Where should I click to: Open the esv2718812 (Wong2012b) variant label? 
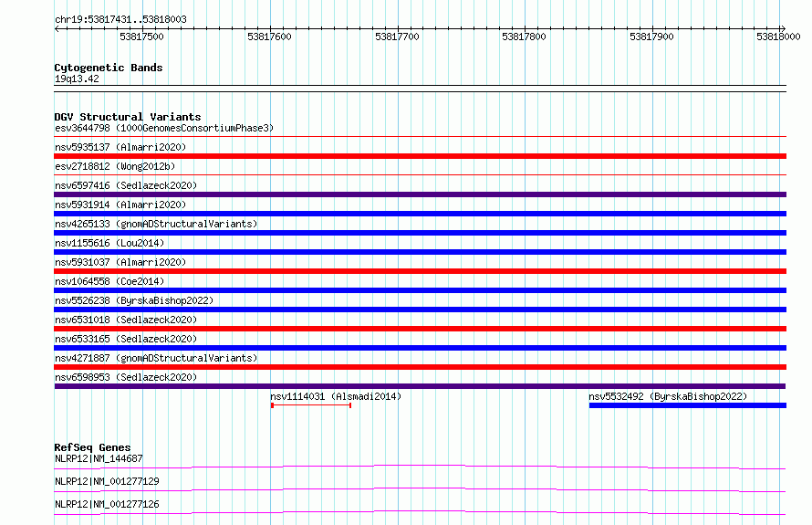click(x=115, y=166)
